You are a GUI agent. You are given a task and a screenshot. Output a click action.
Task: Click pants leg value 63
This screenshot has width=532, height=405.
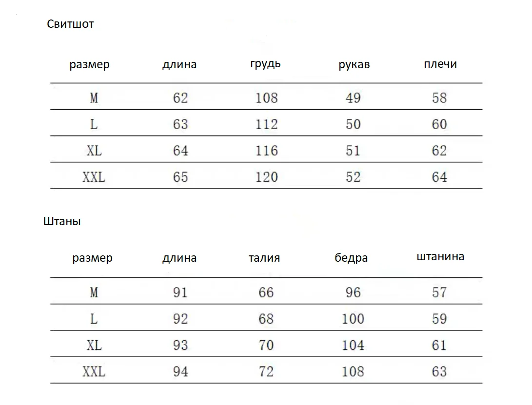pos(439,372)
